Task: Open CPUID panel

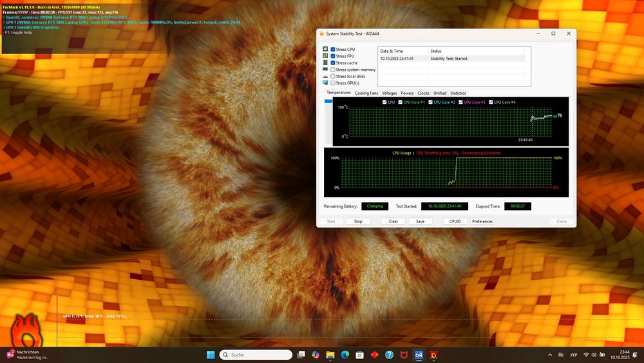Action: [455, 221]
